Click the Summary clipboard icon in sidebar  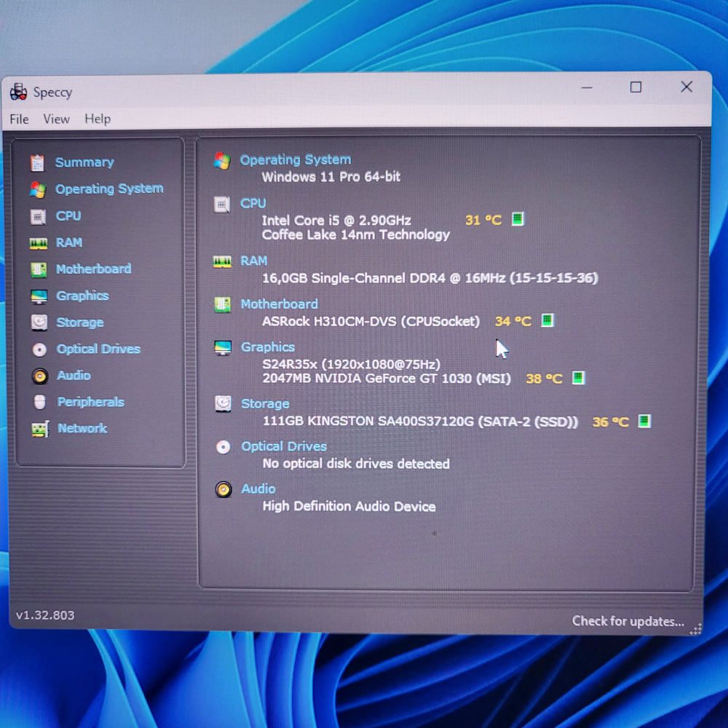tap(38, 162)
